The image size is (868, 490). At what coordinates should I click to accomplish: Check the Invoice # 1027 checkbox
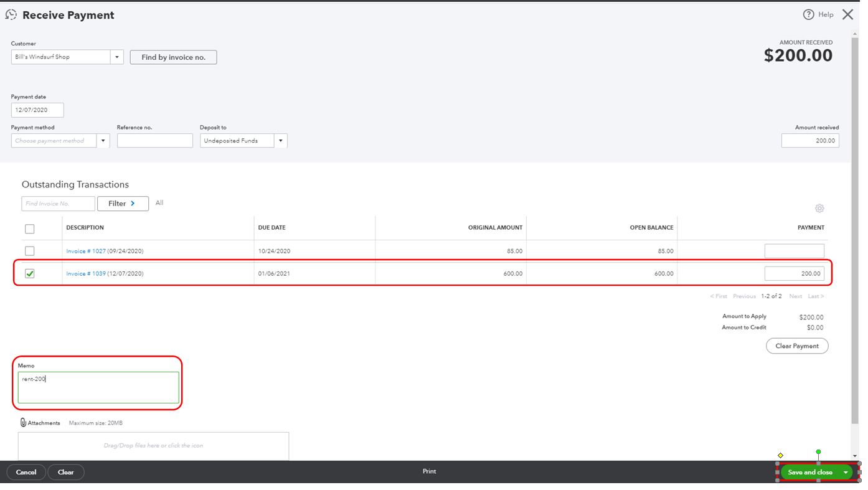(x=29, y=251)
